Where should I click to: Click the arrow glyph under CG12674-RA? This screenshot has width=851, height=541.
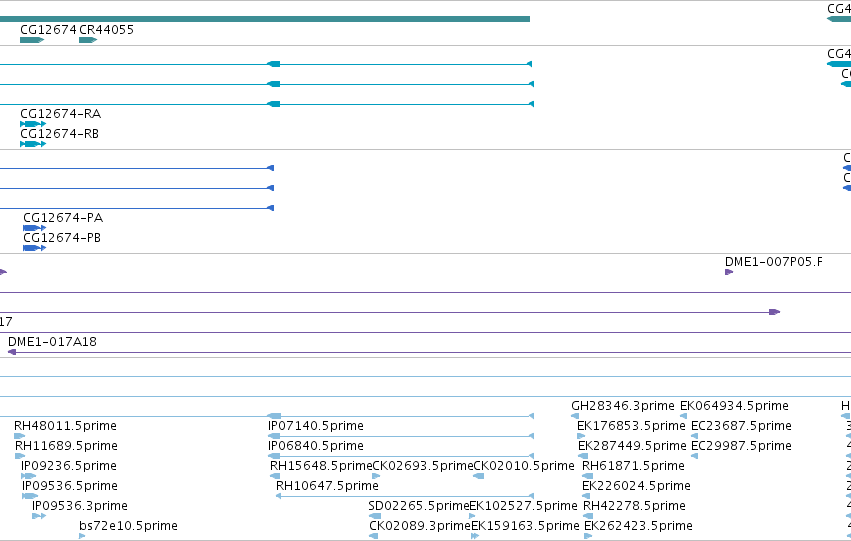click(x=33, y=124)
